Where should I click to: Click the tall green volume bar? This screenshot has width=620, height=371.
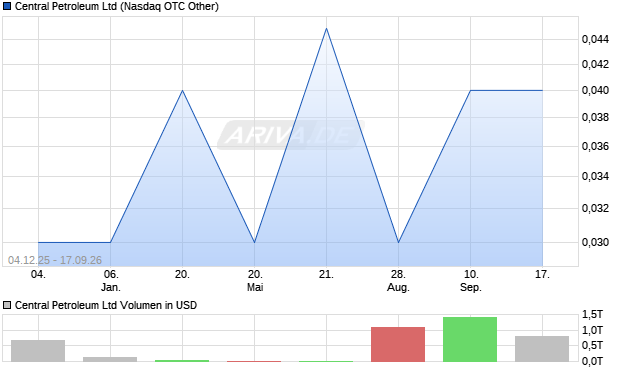click(x=470, y=339)
